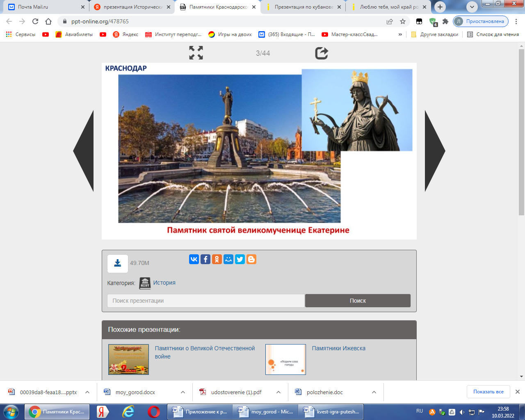This screenshot has width=525, height=420.
Task: Go back to the previous slide
Action: 84,151
